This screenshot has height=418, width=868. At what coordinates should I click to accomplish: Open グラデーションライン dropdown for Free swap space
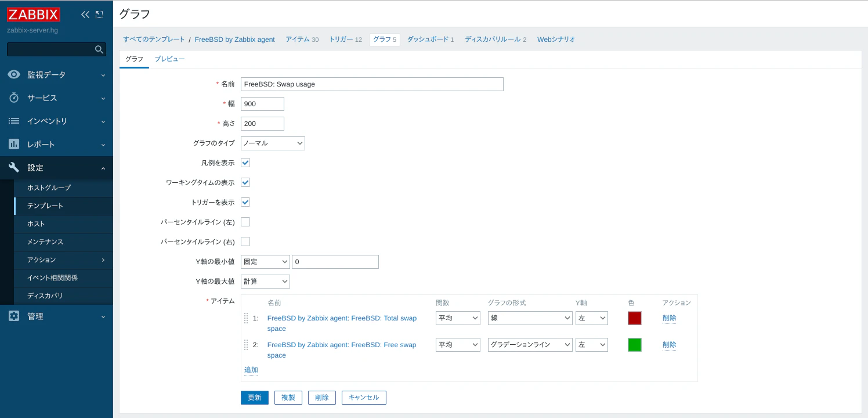pyautogui.click(x=530, y=345)
